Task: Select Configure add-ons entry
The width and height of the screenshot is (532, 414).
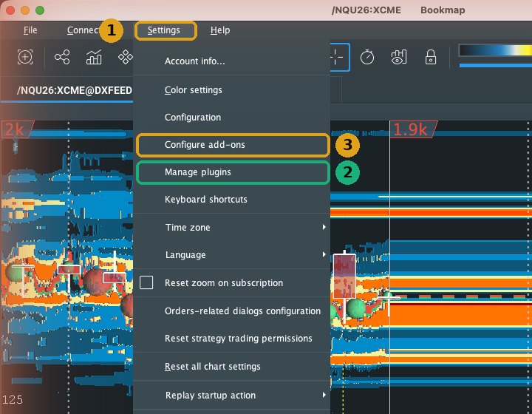Action: (x=233, y=145)
